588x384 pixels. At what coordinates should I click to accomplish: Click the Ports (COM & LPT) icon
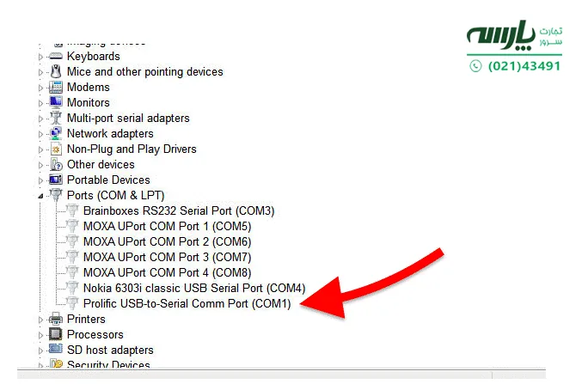pos(56,195)
